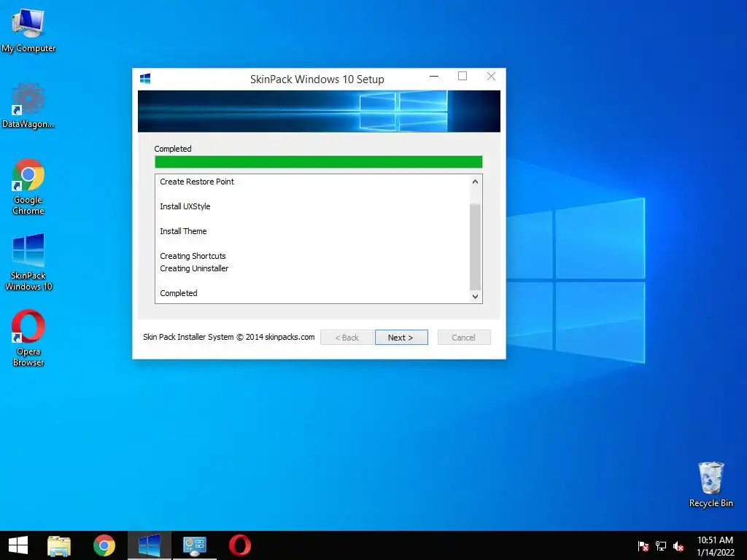The height and width of the screenshot is (560, 747).
Task: Open File Explorer from the taskbar
Action: 59,545
